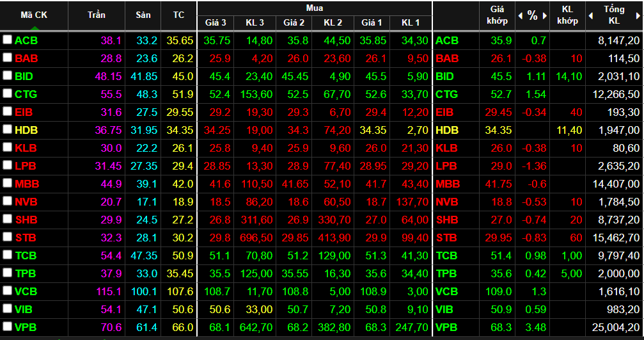644x340 pixels.
Task: Click the Mua group header
Action: click(x=314, y=8)
